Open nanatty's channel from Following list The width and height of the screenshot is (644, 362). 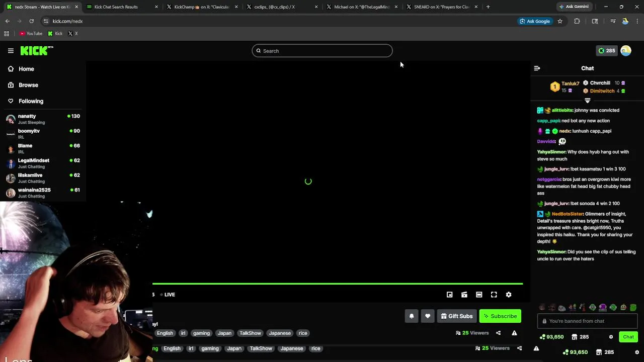[x=43, y=119]
